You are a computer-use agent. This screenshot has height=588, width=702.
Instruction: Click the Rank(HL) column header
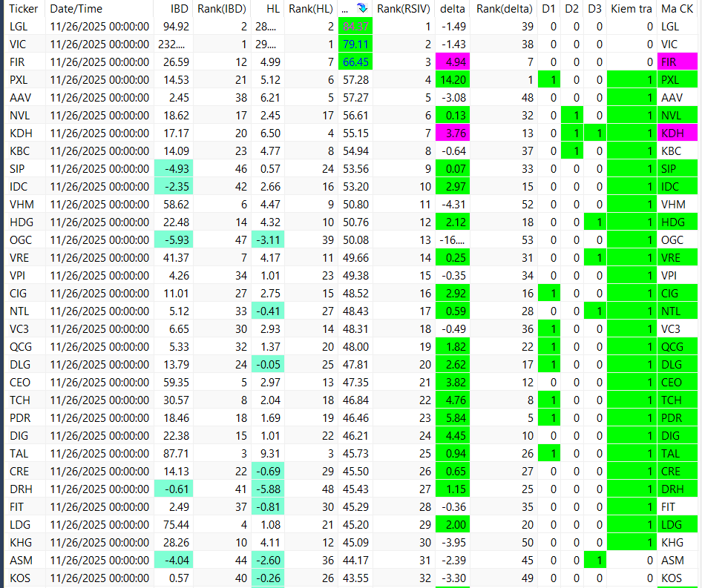(311, 8)
